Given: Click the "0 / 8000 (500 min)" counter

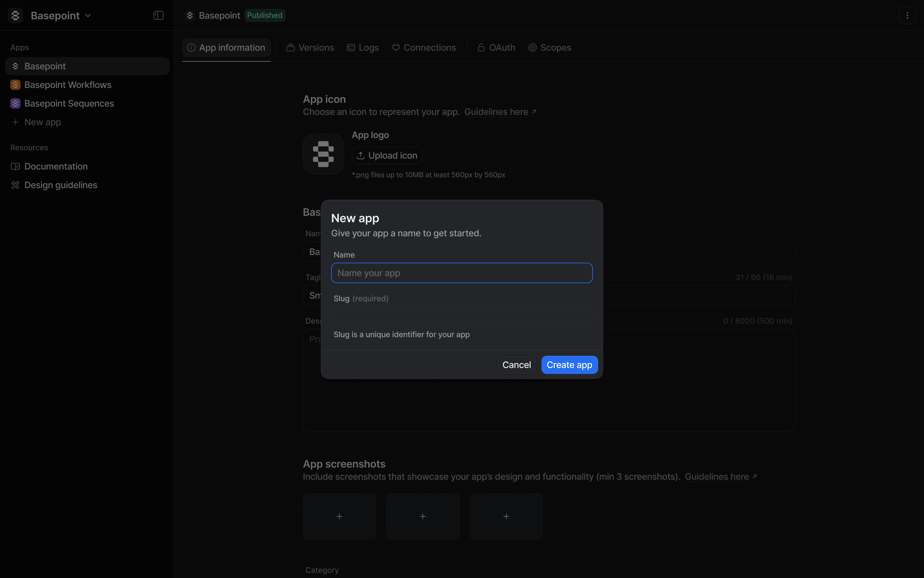Looking at the screenshot, I should coord(757,321).
